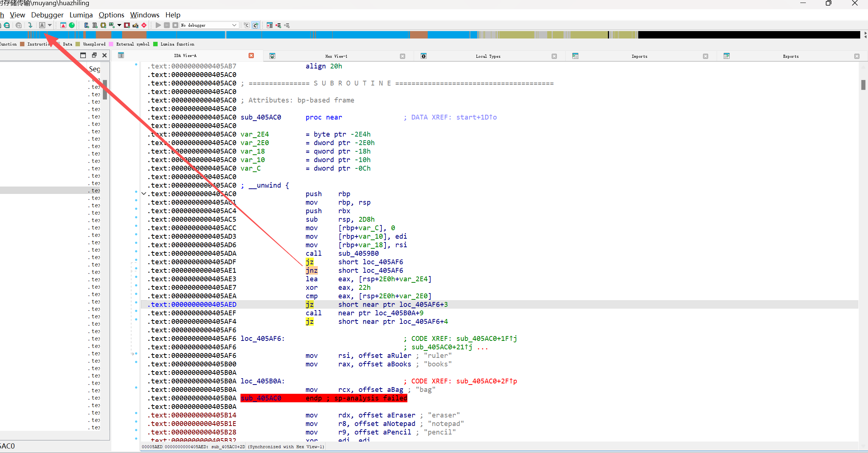Click the disassembly vertical scrollbar thumb
This screenshot has width=868, height=453.
point(863,85)
